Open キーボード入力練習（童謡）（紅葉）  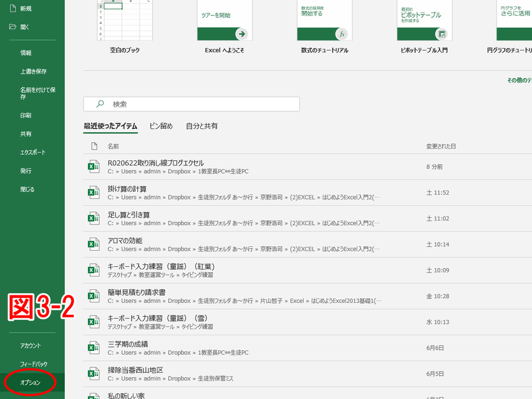(307, 270)
